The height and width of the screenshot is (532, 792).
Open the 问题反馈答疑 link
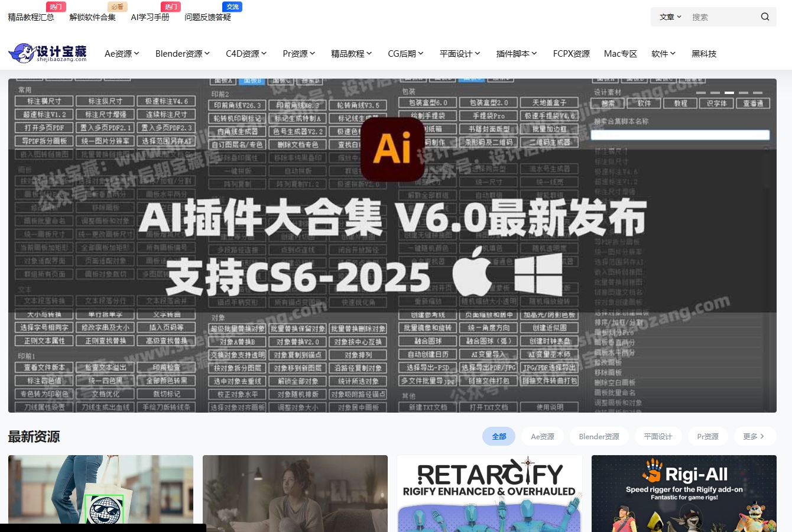pyautogui.click(x=207, y=17)
